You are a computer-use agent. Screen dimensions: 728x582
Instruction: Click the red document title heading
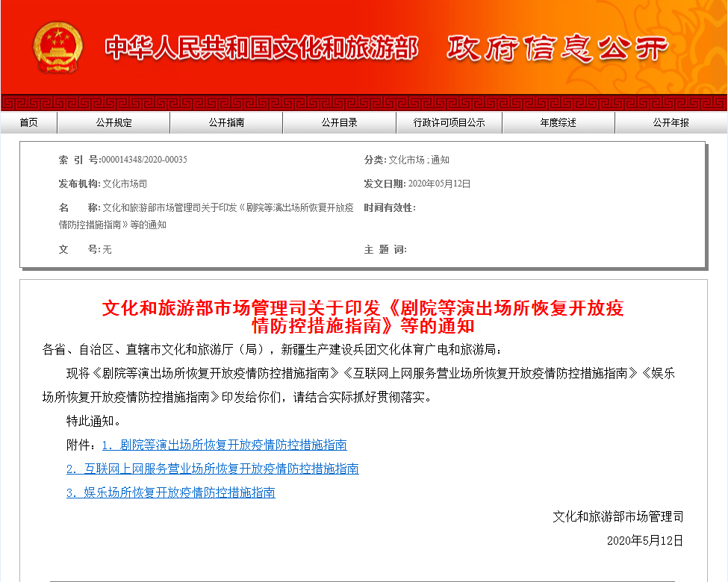pyautogui.click(x=363, y=317)
